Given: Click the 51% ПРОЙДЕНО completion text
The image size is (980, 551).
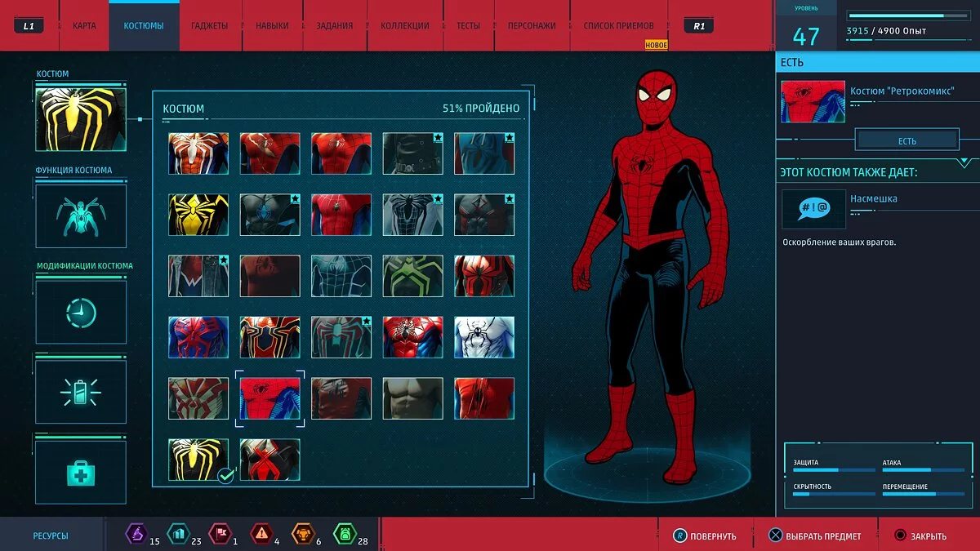Looking at the screenshot, I should 481,109.
